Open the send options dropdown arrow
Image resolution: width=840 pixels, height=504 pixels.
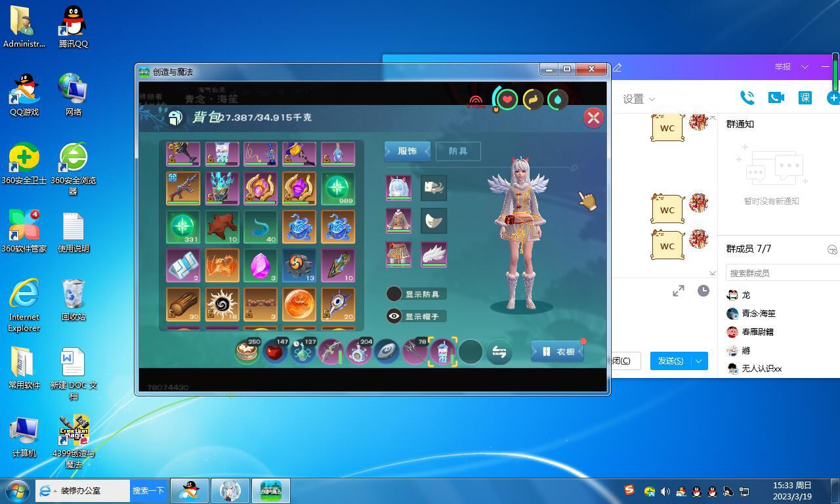click(x=699, y=361)
